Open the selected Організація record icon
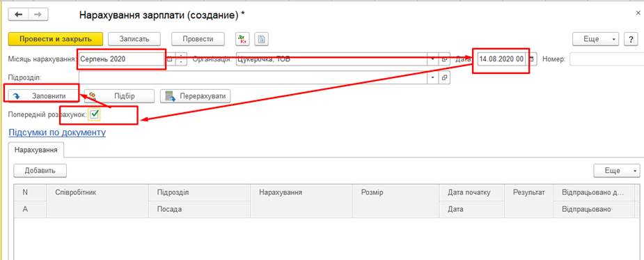This screenshot has height=260, width=644. pyautogui.click(x=444, y=59)
